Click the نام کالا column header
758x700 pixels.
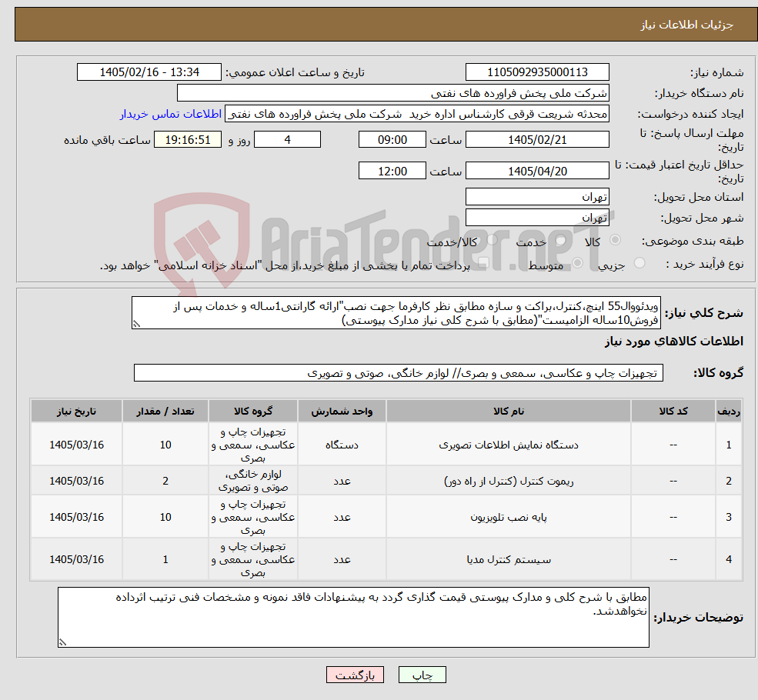tap(509, 411)
